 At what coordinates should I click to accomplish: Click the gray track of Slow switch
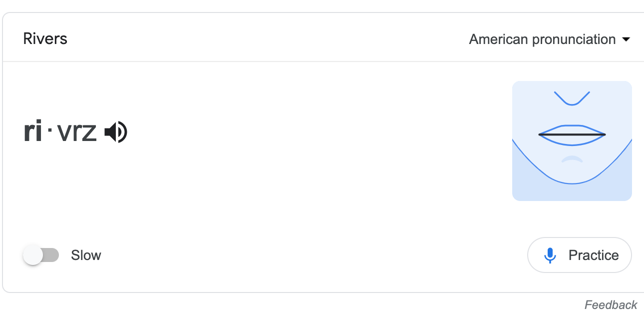[51, 255]
